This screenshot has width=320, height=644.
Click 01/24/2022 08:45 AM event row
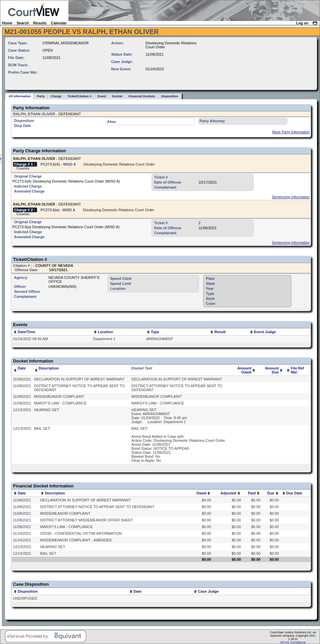[161, 339]
